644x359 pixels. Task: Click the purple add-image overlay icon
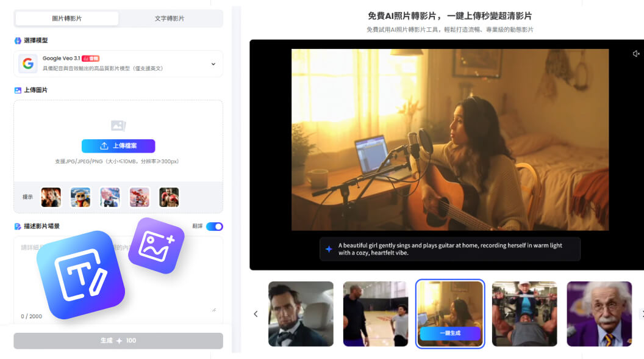click(x=156, y=245)
